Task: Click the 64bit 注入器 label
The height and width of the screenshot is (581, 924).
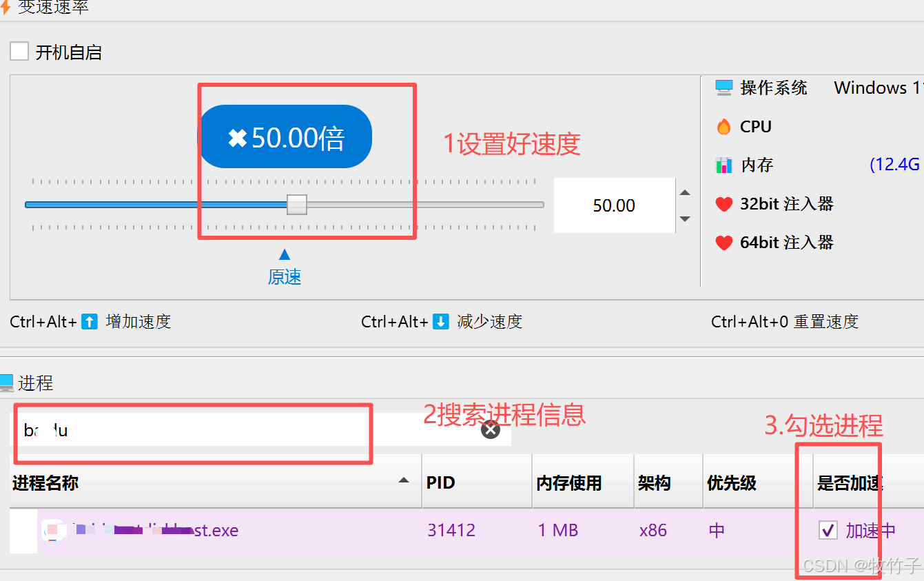Action: [x=787, y=243]
